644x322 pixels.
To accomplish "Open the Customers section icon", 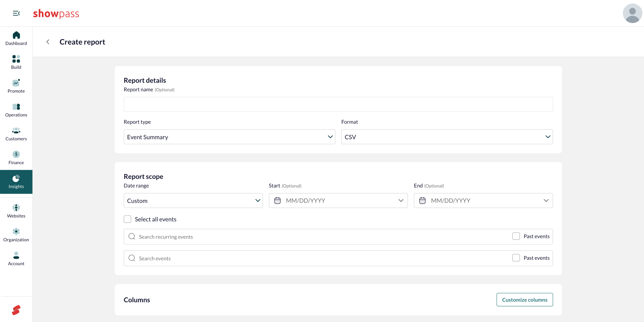I will [16, 130].
